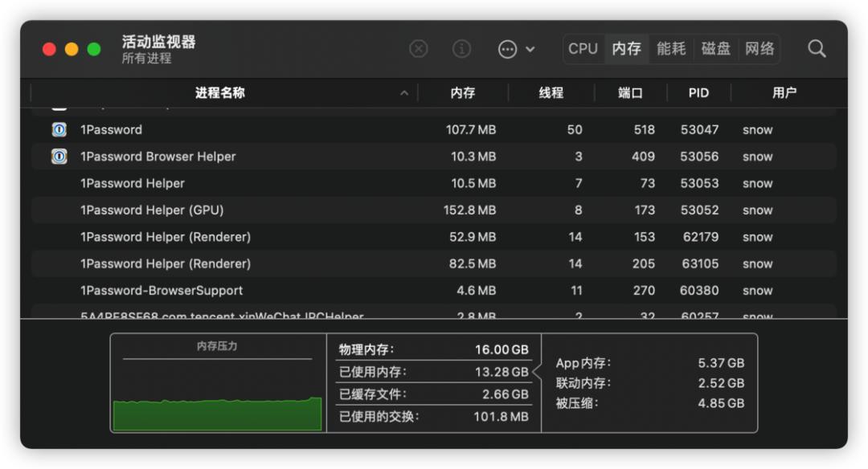
Task: Switch to the 网络 tab
Action: pos(759,49)
